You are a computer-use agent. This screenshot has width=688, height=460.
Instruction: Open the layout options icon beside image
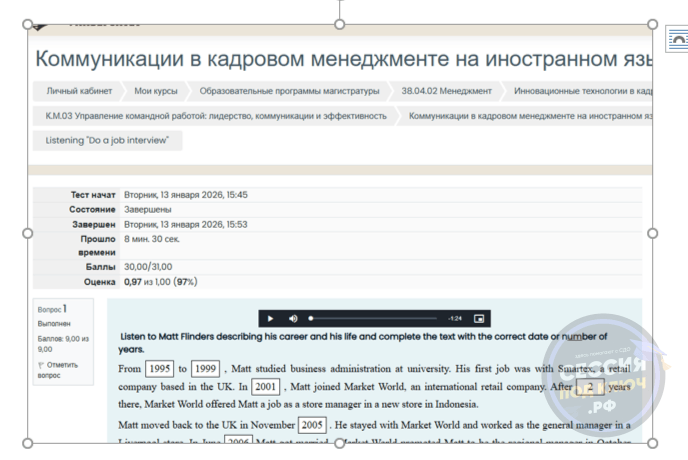point(677,39)
